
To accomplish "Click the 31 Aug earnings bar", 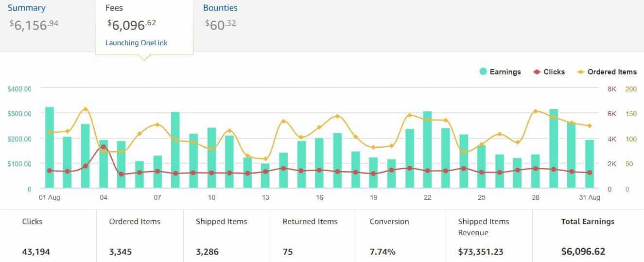I will point(590,164).
